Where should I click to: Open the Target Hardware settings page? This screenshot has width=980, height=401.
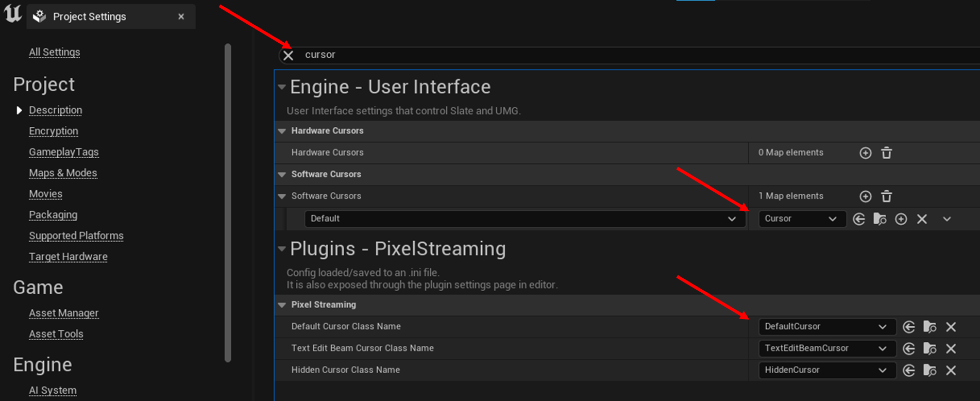click(69, 257)
